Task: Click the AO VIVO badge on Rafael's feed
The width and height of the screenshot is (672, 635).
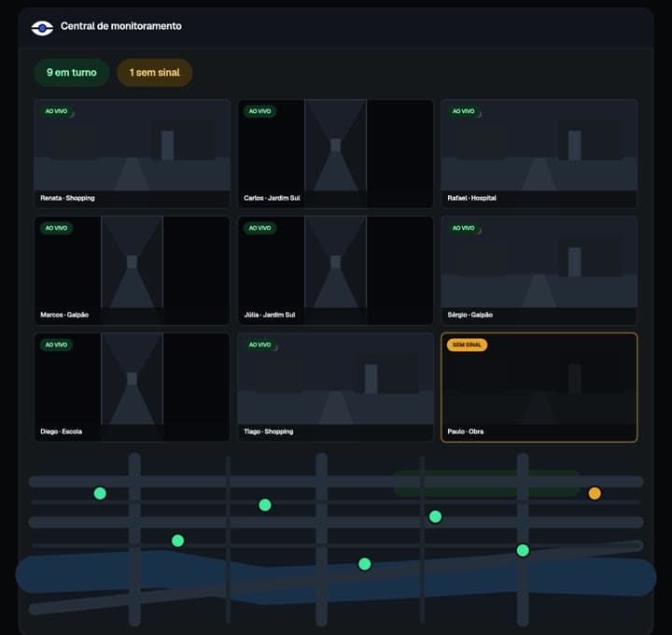Action: (464, 111)
